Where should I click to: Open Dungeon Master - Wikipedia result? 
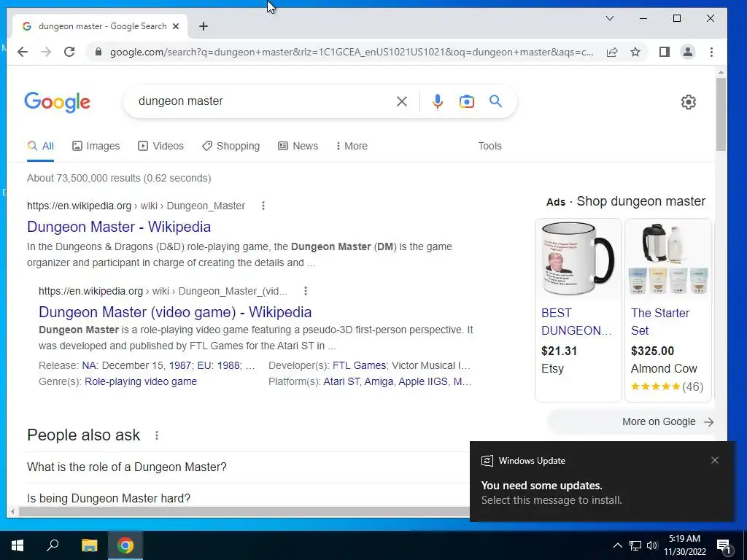click(x=119, y=227)
